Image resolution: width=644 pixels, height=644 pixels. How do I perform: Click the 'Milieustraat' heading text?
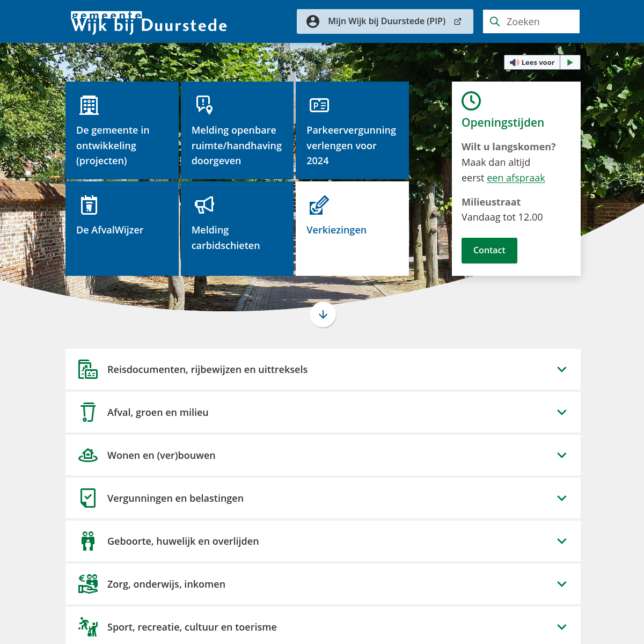491,202
